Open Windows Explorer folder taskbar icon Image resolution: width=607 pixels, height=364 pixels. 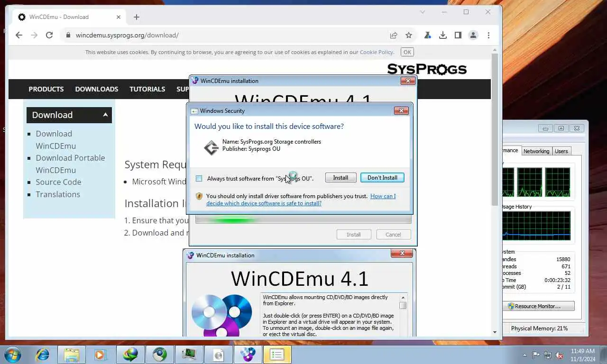pyautogui.click(x=72, y=355)
